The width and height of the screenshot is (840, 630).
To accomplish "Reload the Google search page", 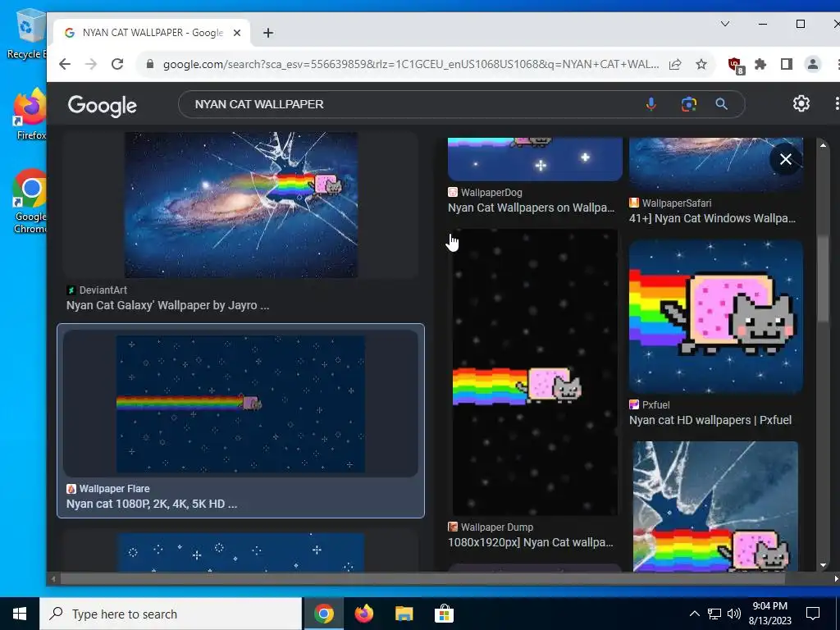I will (x=117, y=64).
